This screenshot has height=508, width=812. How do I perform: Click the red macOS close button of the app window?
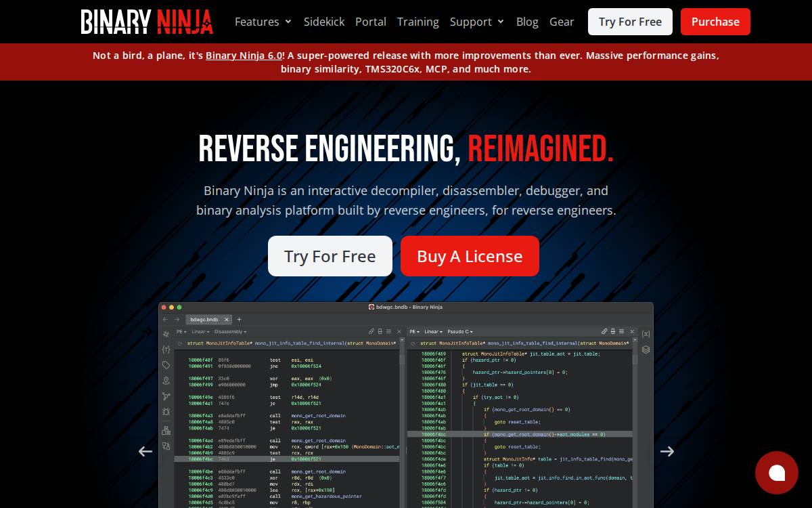click(x=164, y=307)
